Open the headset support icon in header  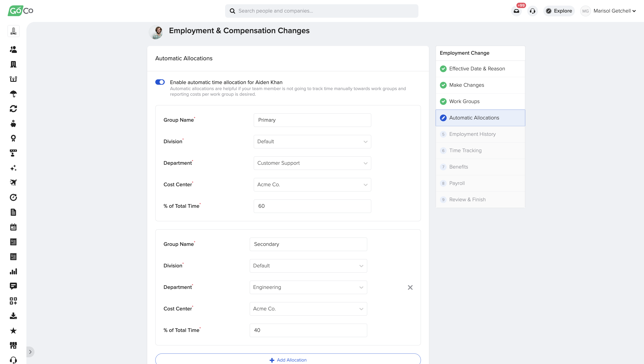pos(532,11)
